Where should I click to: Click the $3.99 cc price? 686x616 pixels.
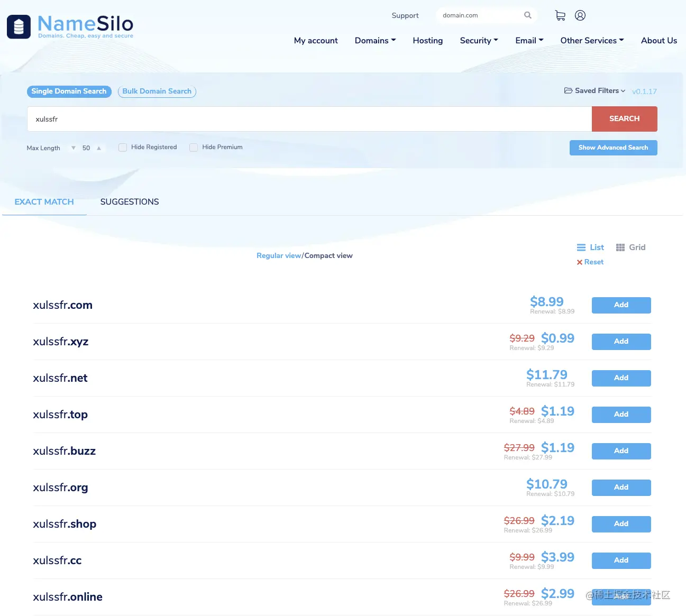[557, 557]
